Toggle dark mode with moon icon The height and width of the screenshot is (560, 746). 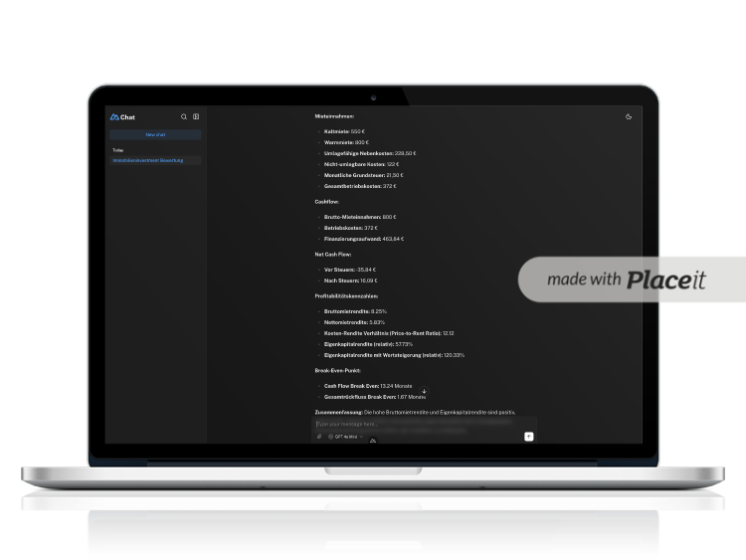[x=629, y=116]
